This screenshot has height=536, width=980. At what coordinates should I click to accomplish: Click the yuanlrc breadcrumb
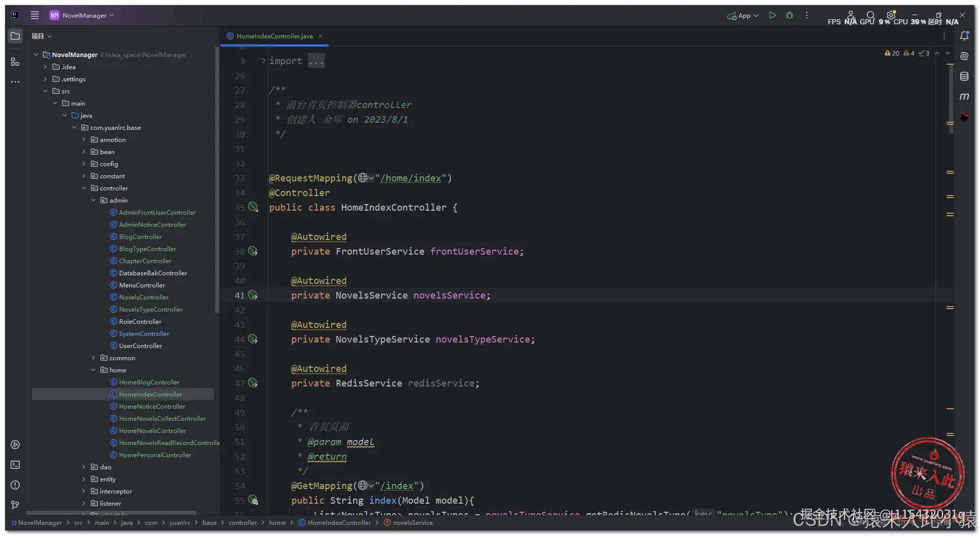point(180,523)
